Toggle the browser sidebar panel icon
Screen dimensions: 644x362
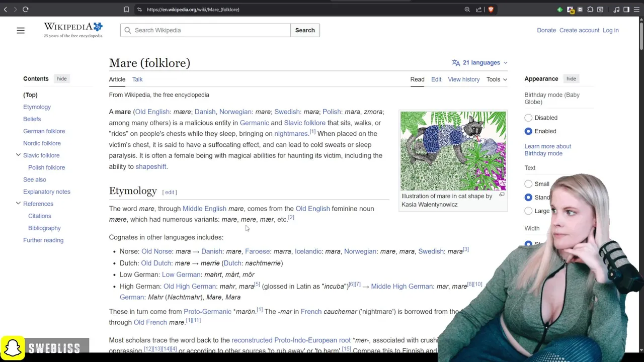click(x=626, y=9)
